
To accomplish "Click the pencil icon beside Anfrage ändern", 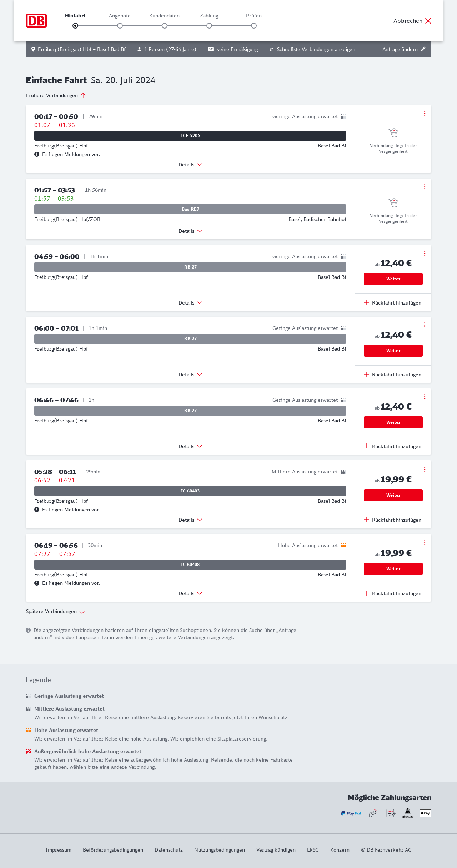I will (x=423, y=49).
